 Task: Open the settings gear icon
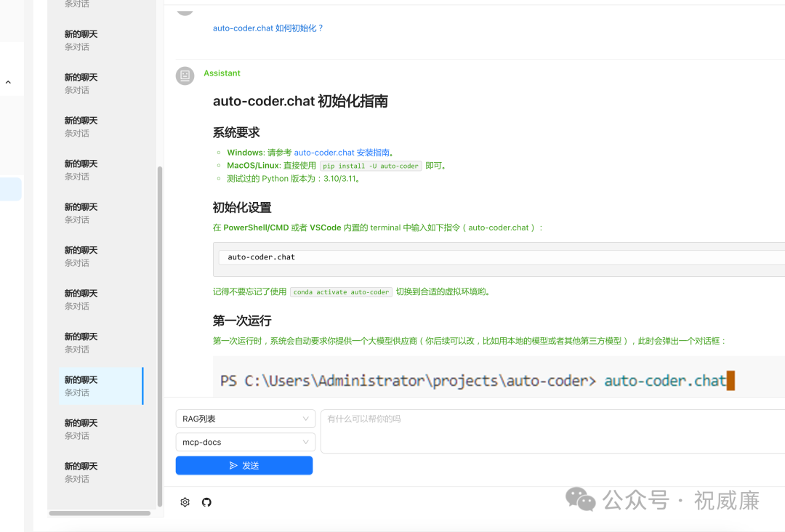point(185,502)
